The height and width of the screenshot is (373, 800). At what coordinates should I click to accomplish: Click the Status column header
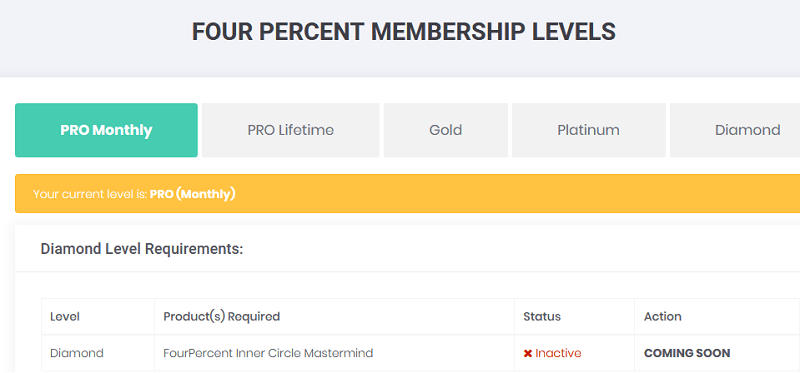pos(542,316)
